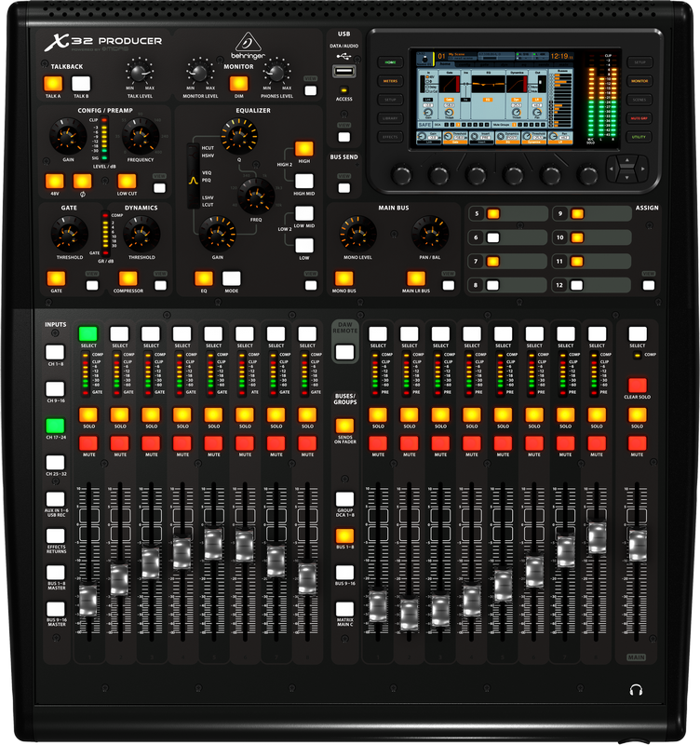This screenshot has width=700, height=745.
Task: Click the main fader handle
Action: [x=637, y=545]
